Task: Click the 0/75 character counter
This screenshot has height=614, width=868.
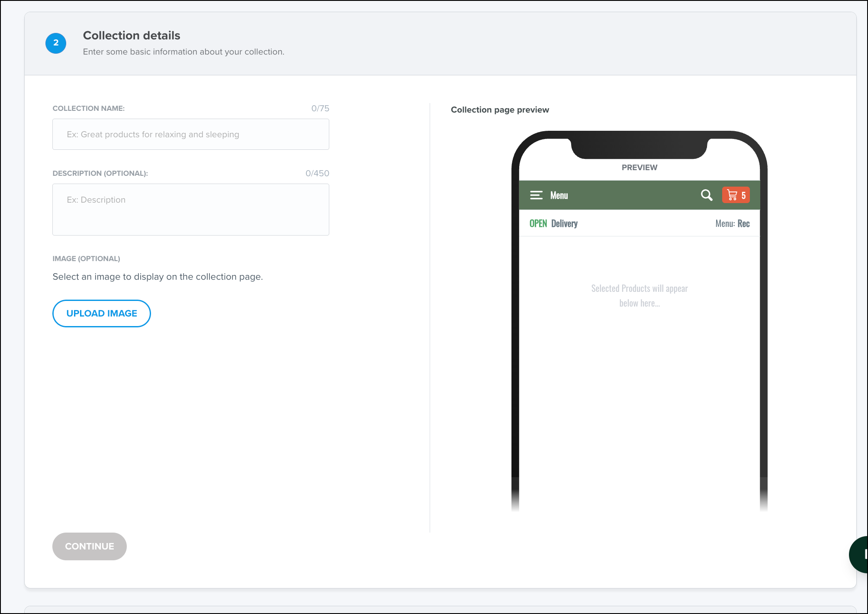Action: point(320,108)
